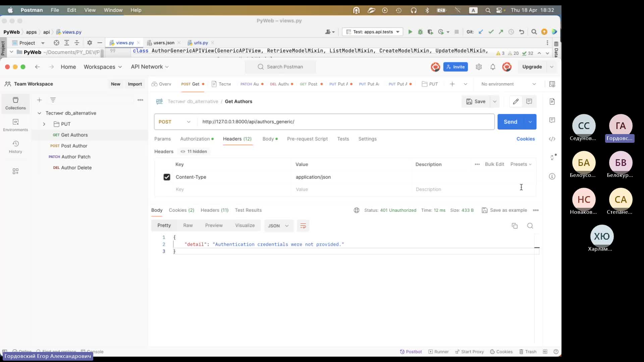Viewport: 644px width, 362px height.
Task: Open Environments sidebar panel
Action: click(x=15, y=125)
